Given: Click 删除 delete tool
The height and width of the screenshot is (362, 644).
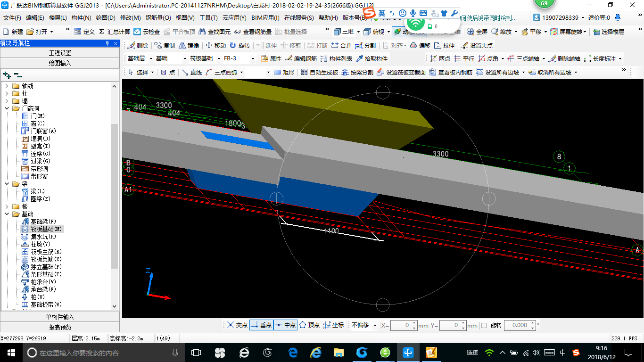Looking at the screenshot, I should coord(137,46).
